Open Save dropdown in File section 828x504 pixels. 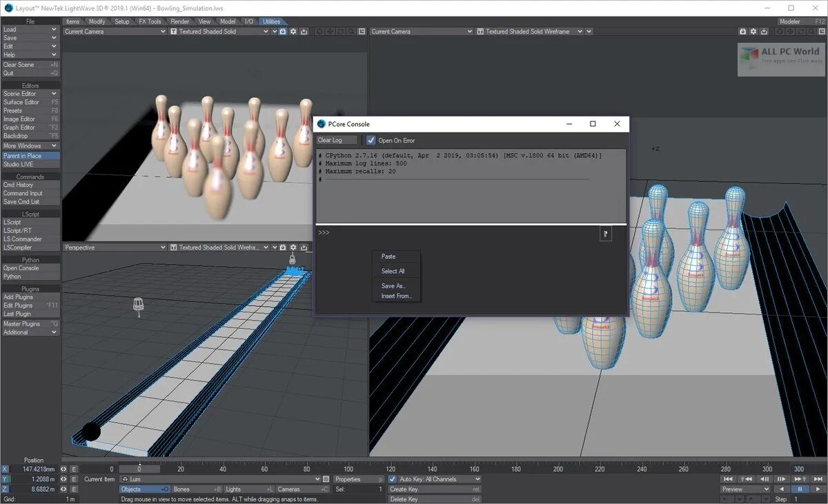pyautogui.click(x=30, y=38)
